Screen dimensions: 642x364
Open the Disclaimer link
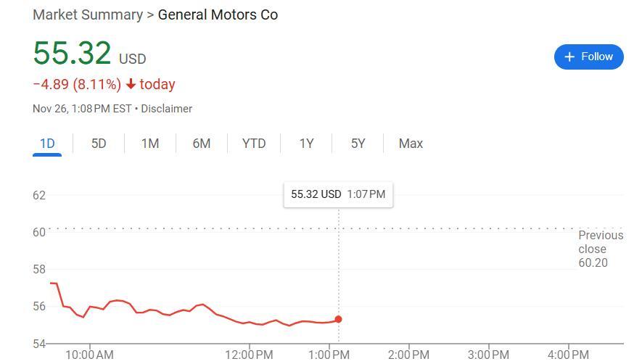tap(166, 109)
